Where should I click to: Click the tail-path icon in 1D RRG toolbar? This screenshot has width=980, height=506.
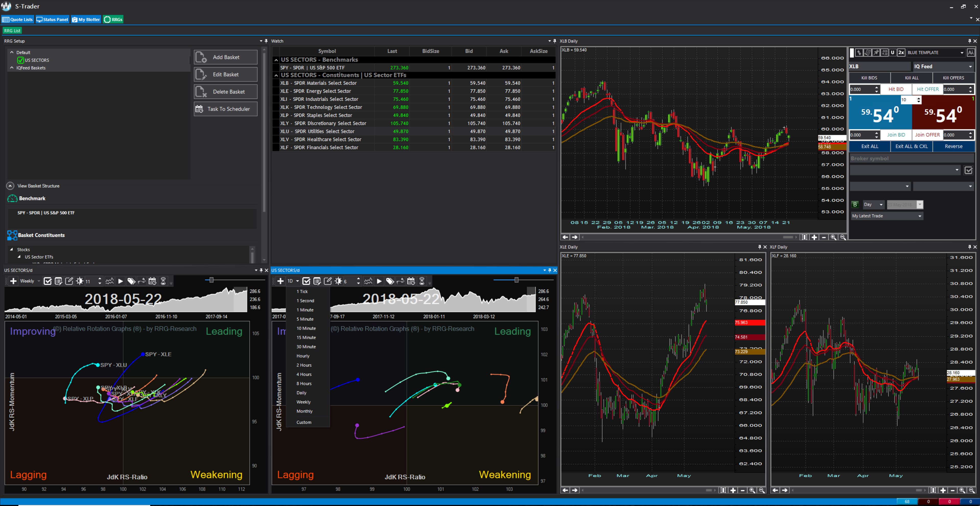400,281
